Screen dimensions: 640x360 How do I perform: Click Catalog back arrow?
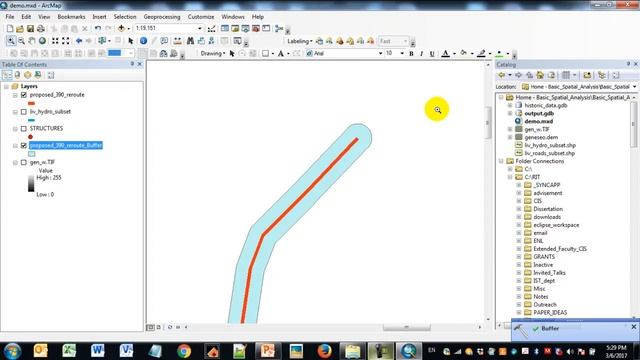[x=502, y=75]
